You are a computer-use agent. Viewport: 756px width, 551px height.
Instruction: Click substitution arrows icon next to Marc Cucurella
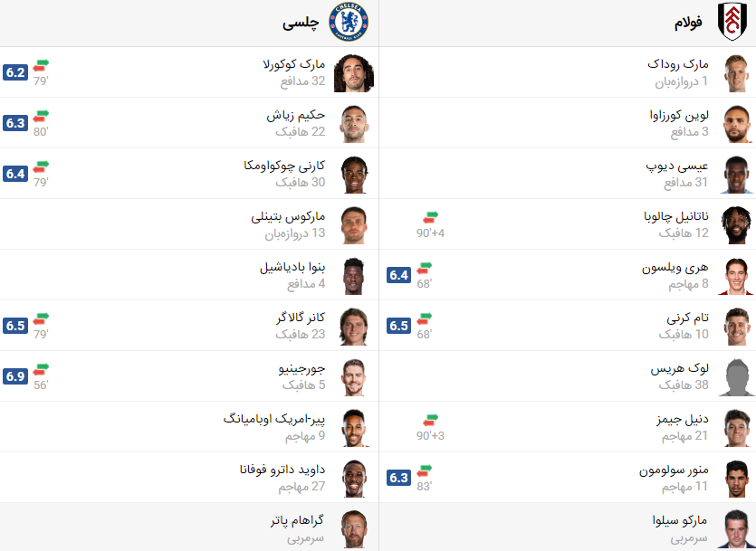pyautogui.click(x=41, y=65)
